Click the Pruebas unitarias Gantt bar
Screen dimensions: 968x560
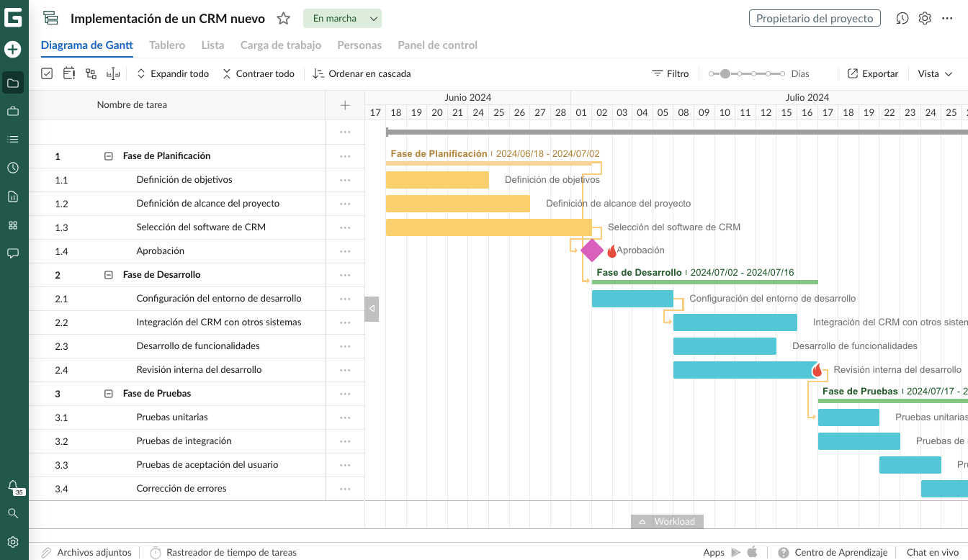pos(848,417)
